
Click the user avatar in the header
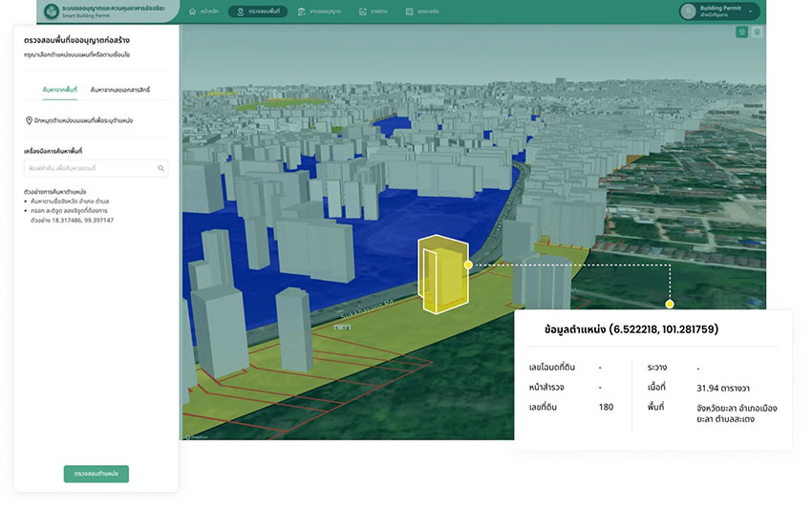click(688, 11)
